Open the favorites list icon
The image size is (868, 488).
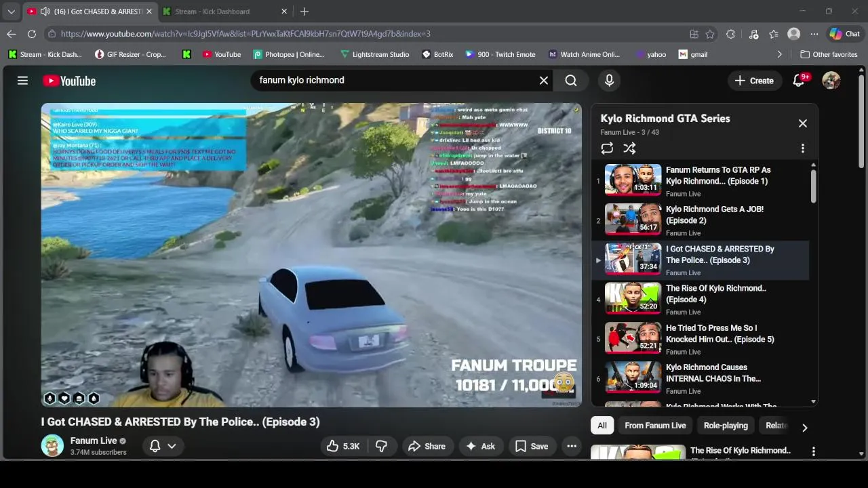774,34
